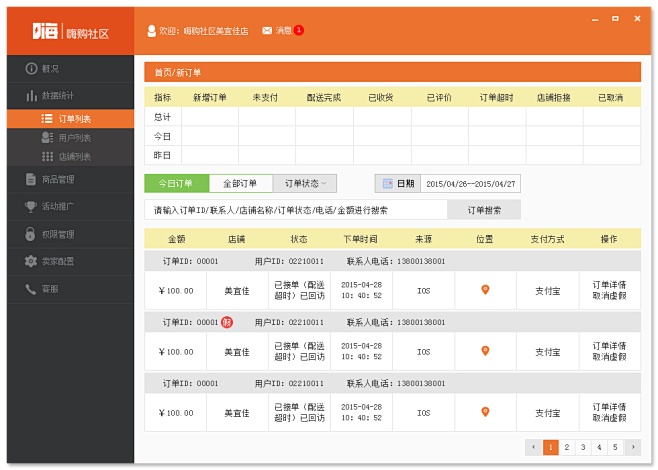Select the 今日订单 tab
The width and height of the screenshot is (658, 470).
[176, 184]
